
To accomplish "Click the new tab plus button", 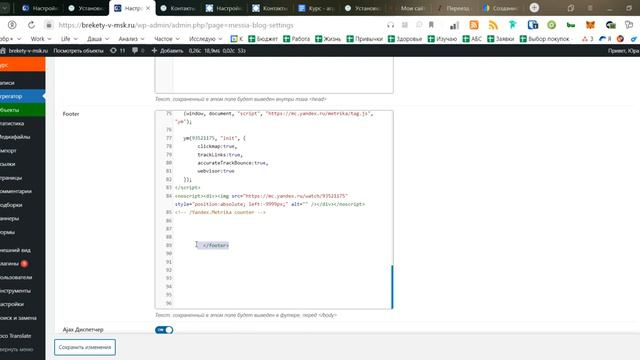I will pos(534,7).
